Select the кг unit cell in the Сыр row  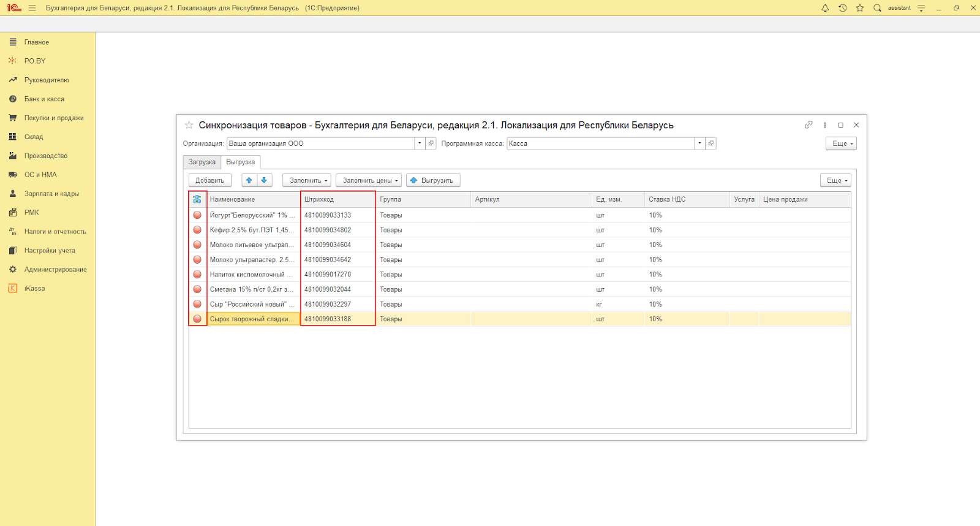pos(619,304)
